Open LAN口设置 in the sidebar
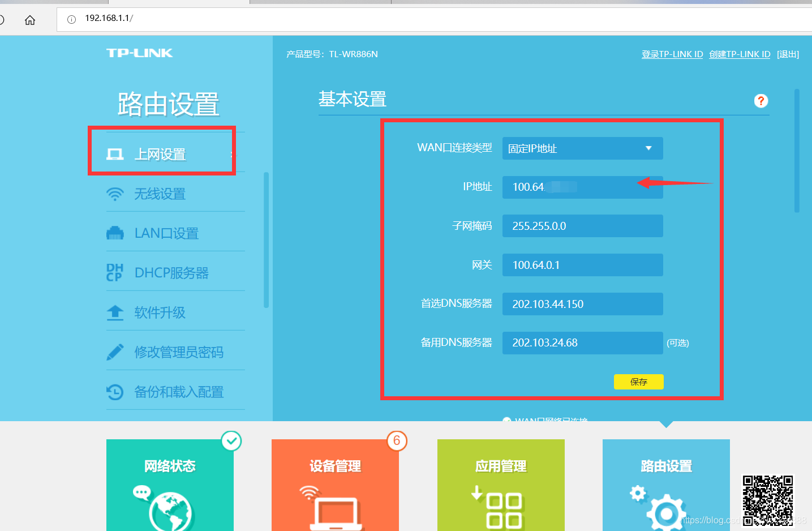Viewport: 812px width, 531px height. pyautogui.click(x=175, y=233)
